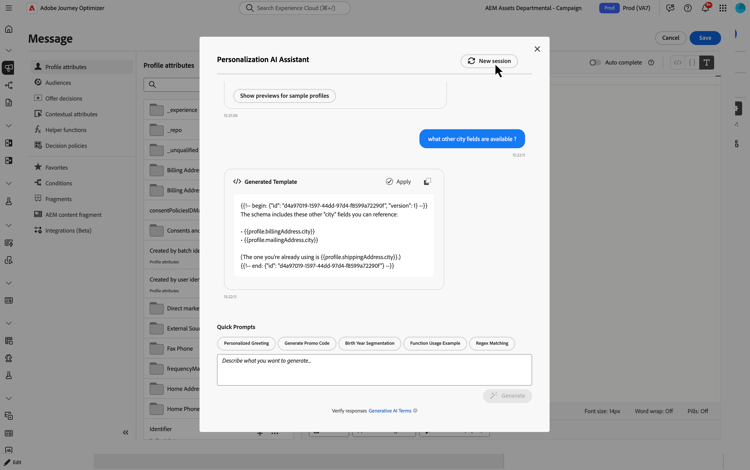Open the user profile avatar

point(740,8)
